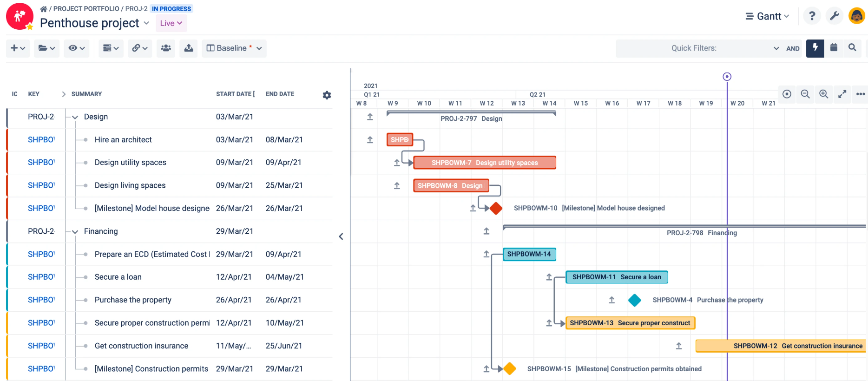Open the wrench configuration icon
This screenshot has width=868, height=381.
(834, 16)
